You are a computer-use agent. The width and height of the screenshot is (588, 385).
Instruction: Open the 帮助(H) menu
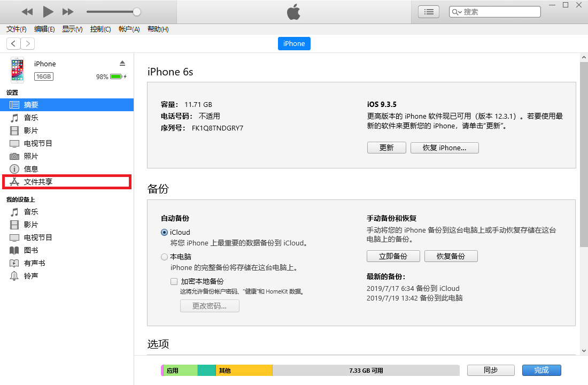[158, 29]
